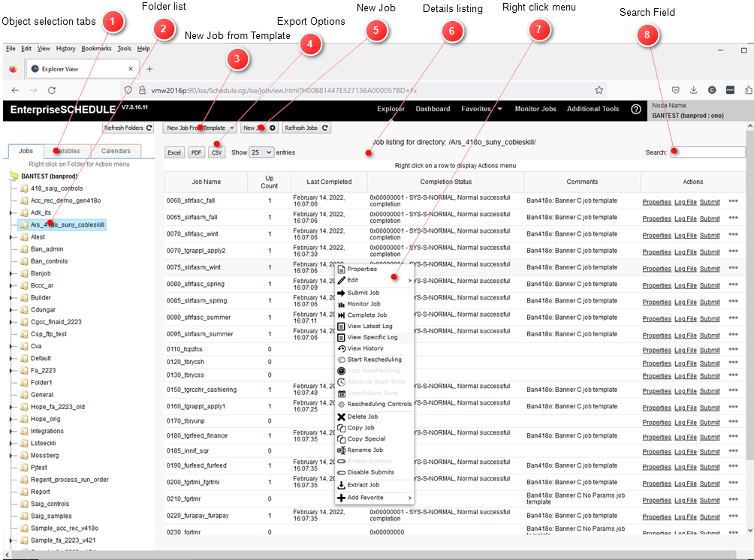Click the help question mark icon

(x=636, y=110)
